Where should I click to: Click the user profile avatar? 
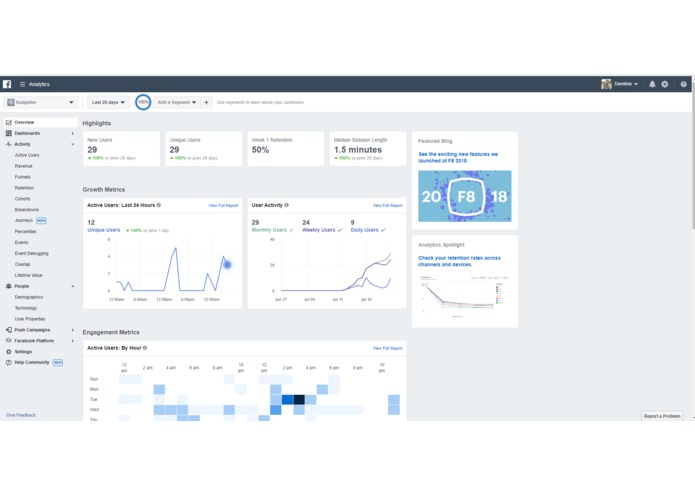tap(606, 84)
